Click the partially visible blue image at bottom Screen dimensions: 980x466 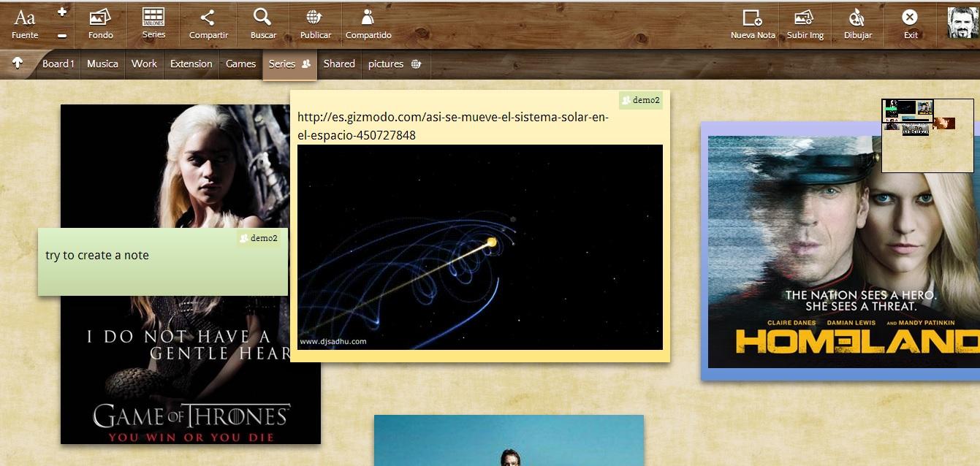[x=509, y=440]
